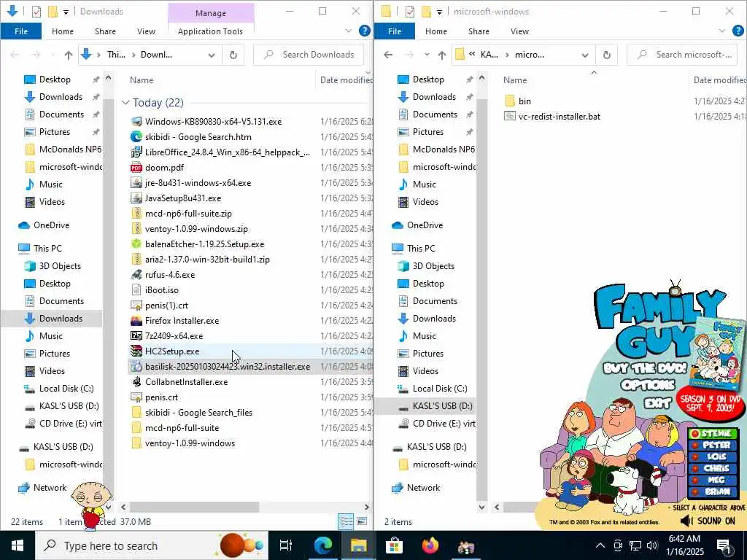Go back in microsoft-windows window
747x560 pixels.
click(x=388, y=55)
